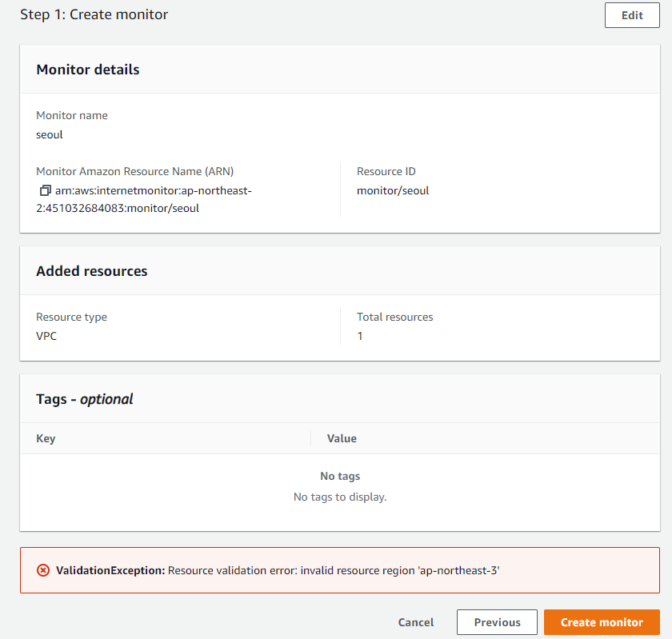Click the Edit button for Step 1

tap(632, 15)
